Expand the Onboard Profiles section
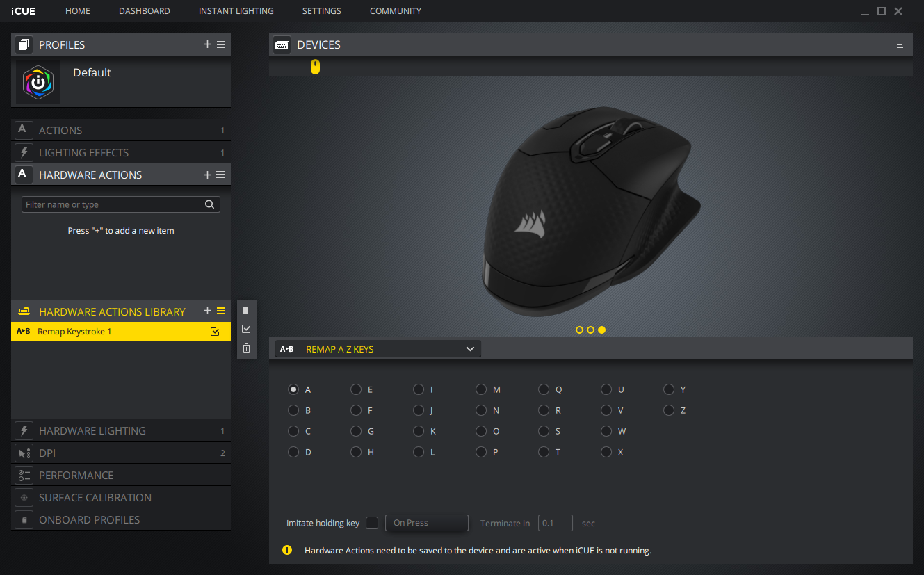The width and height of the screenshot is (924, 575). pos(121,519)
